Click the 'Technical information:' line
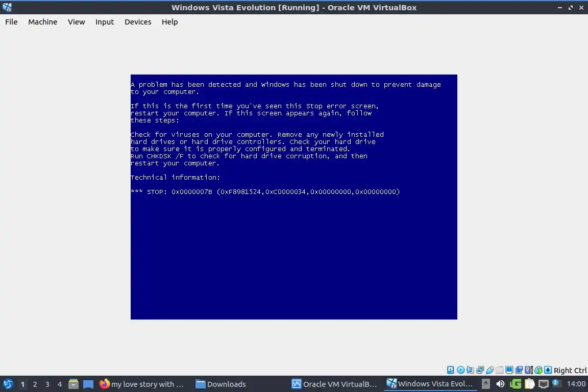Viewport: 588px width, 392px height. click(x=175, y=178)
